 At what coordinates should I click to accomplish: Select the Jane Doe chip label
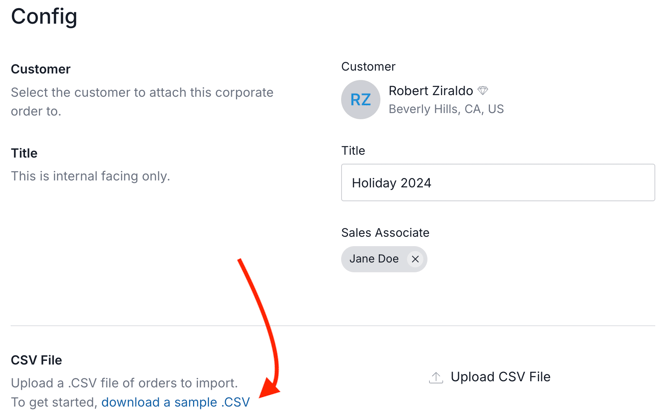click(x=374, y=259)
